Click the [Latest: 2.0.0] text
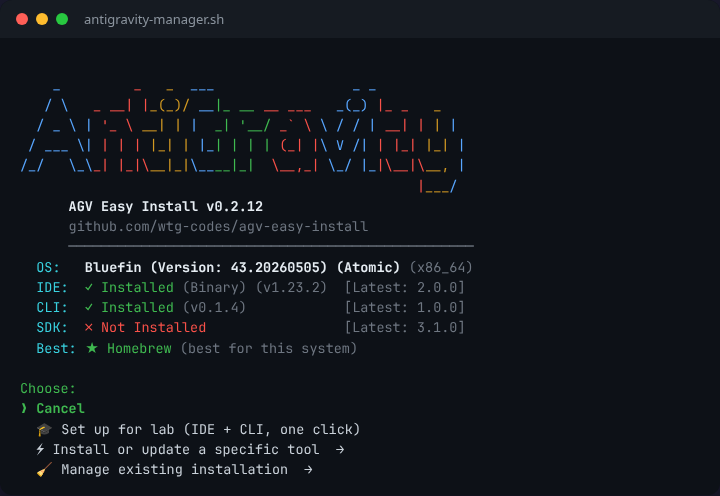Viewport: 720px width, 496px height. tap(405, 287)
